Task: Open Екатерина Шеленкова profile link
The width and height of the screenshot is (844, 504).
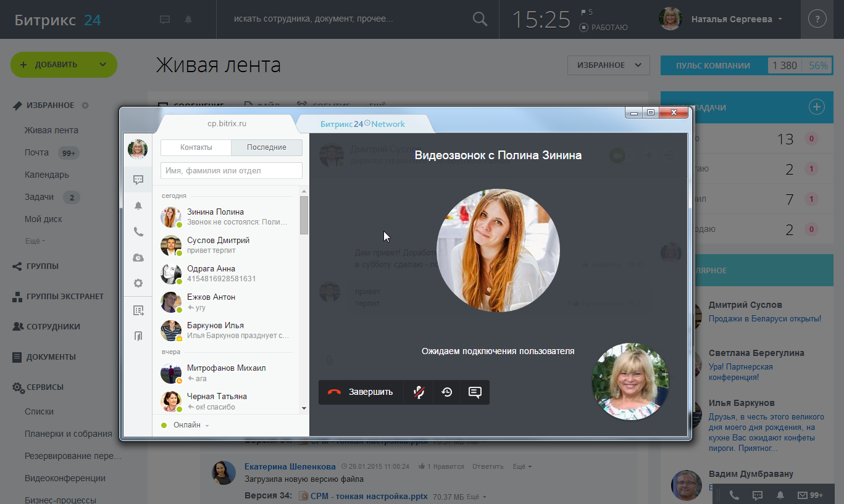Action: (290, 466)
